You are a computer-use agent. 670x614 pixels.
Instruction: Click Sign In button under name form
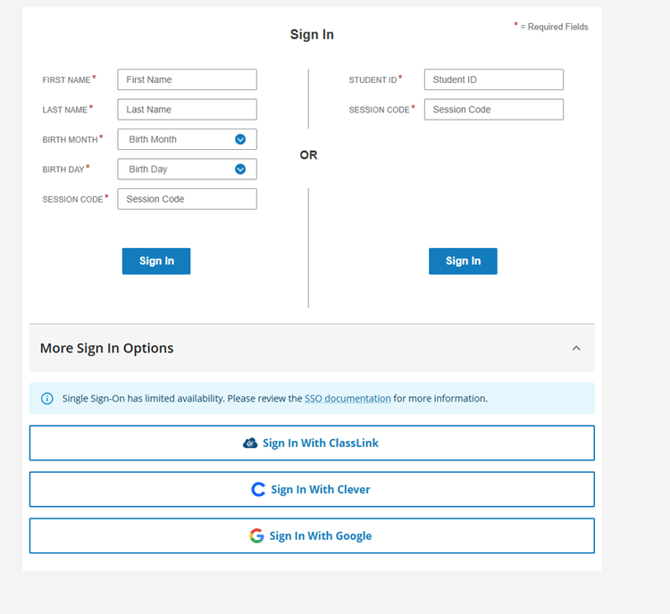coord(156,261)
